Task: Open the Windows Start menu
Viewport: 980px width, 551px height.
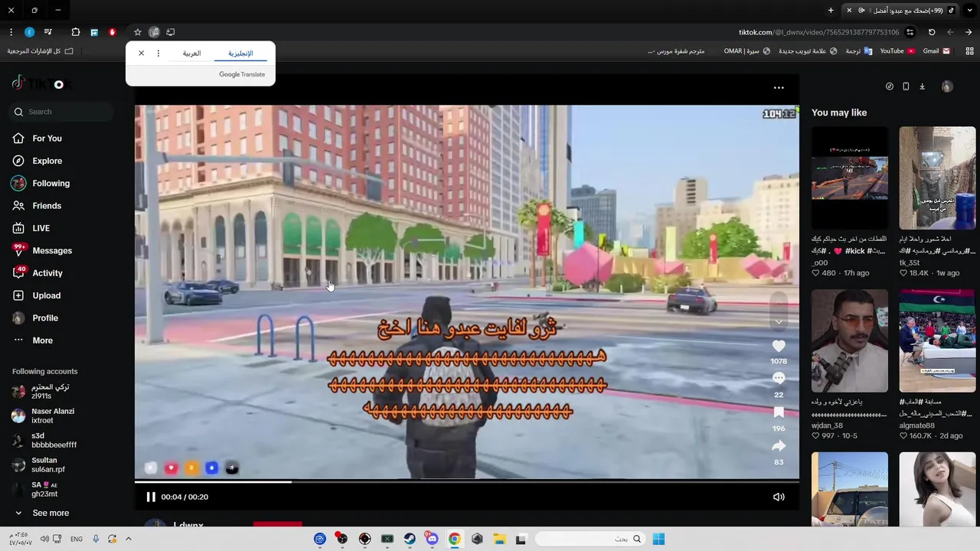Action: 658,539
